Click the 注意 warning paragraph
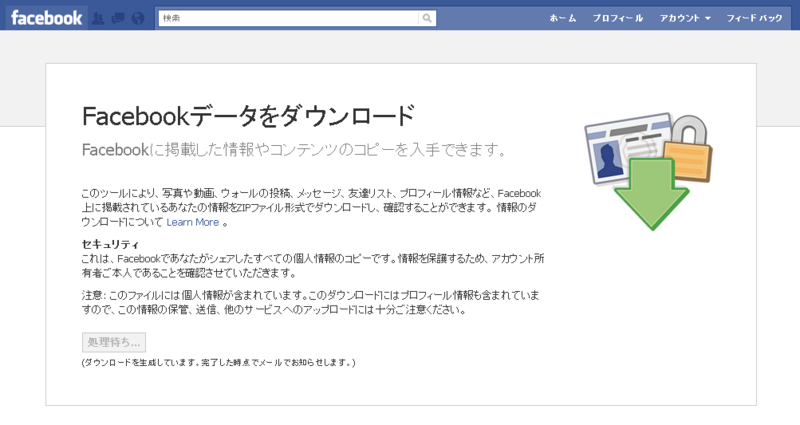This screenshot has width=800, height=425. pyautogui.click(x=310, y=303)
